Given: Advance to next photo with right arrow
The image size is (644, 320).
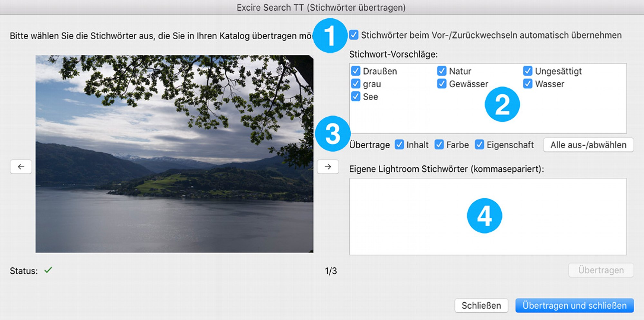Looking at the screenshot, I should 328,167.
